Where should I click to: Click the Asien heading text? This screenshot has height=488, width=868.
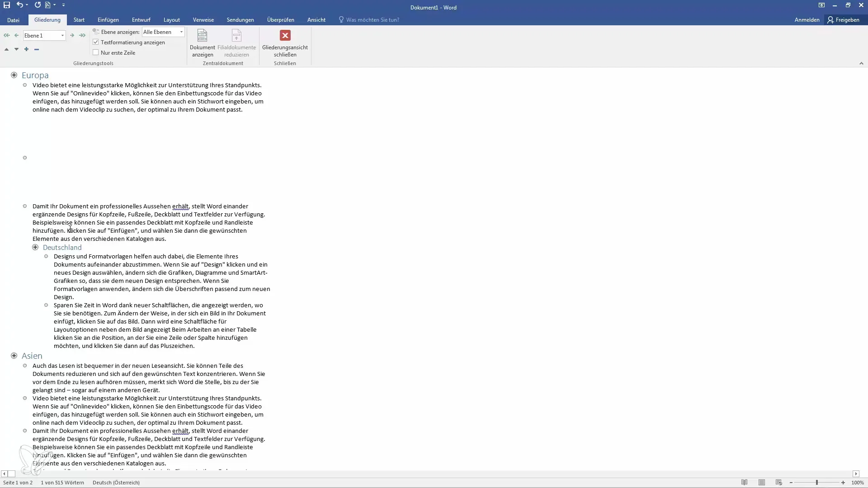(x=32, y=356)
